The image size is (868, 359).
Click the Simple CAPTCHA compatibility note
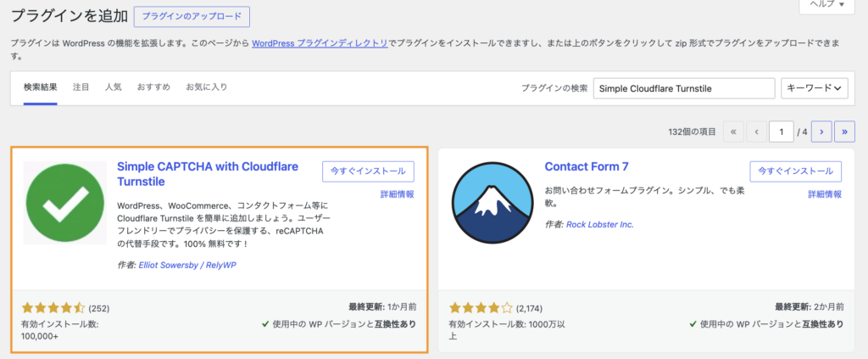click(339, 324)
